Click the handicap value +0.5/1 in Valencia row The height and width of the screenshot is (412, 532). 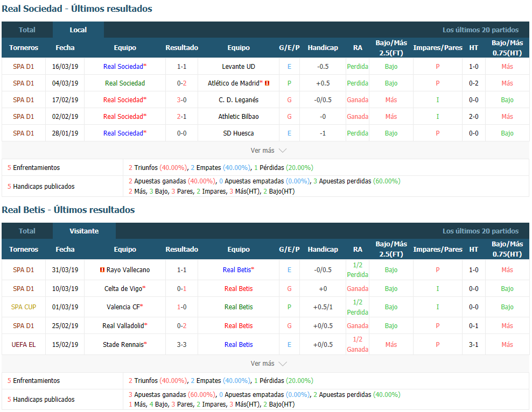point(323,307)
